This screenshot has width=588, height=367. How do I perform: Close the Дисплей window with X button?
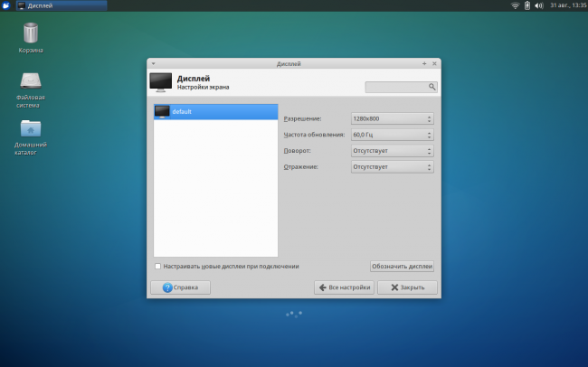point(434,64)
